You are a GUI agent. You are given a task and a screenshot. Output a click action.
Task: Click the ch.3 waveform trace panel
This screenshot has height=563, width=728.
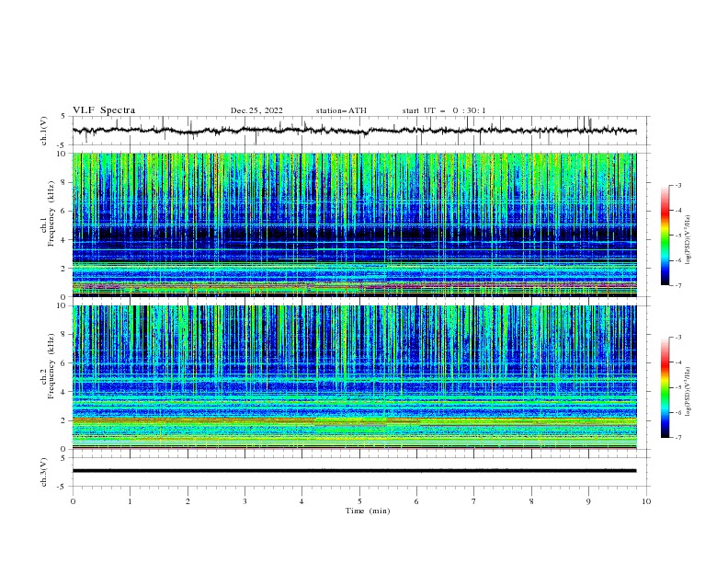[361, 472]
